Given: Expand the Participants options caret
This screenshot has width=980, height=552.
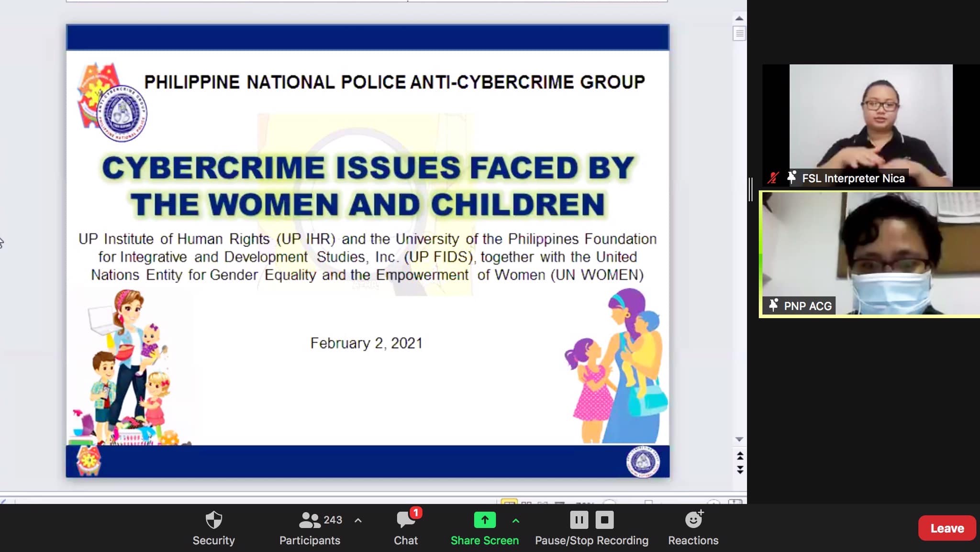Looking at the screenshot, I should click(358, 520).
